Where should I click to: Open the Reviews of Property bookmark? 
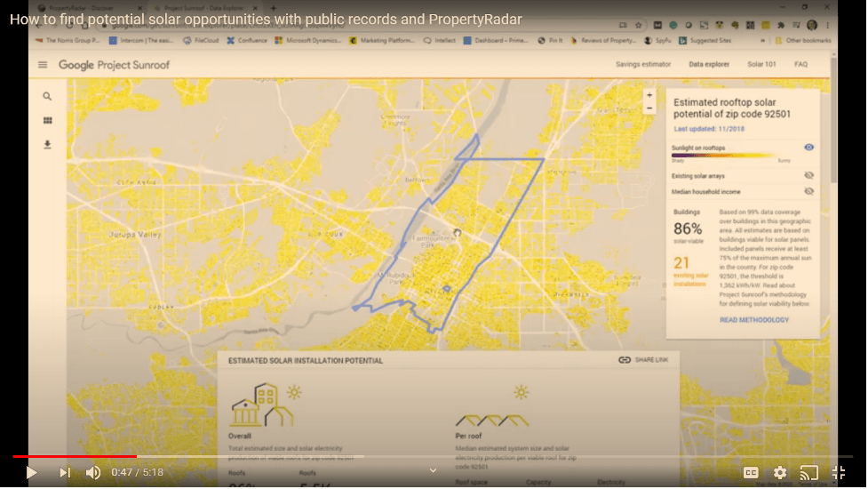click(x=603, y=40)
